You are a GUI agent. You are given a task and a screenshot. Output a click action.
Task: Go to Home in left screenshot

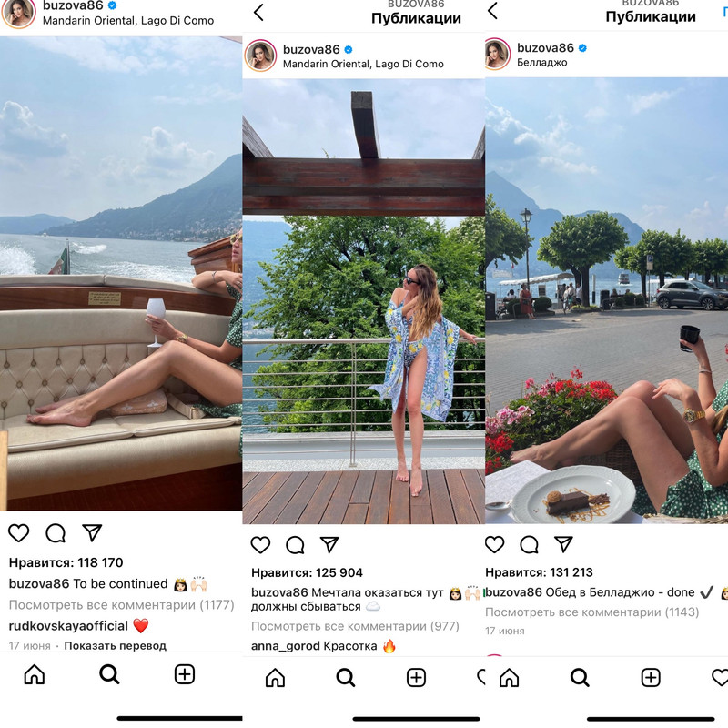[x=35, y=674]
